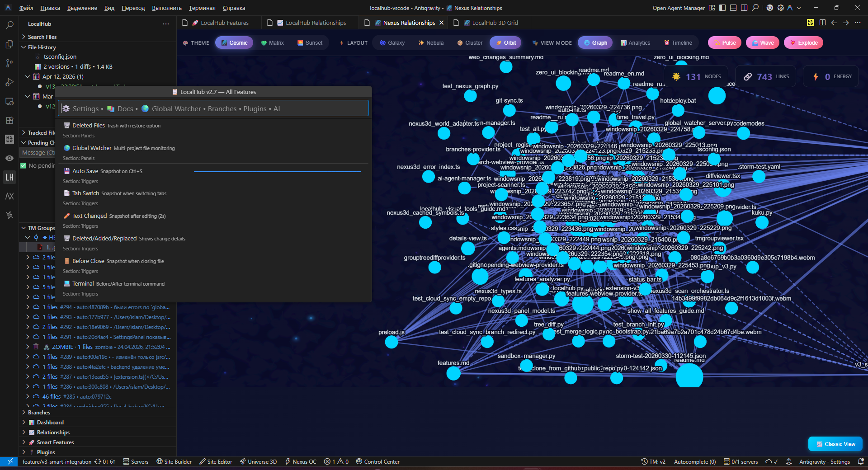868x470 pixels.
Task: Open Control Center in status bar
Action: pyautogui.click(x=377, y=461)
